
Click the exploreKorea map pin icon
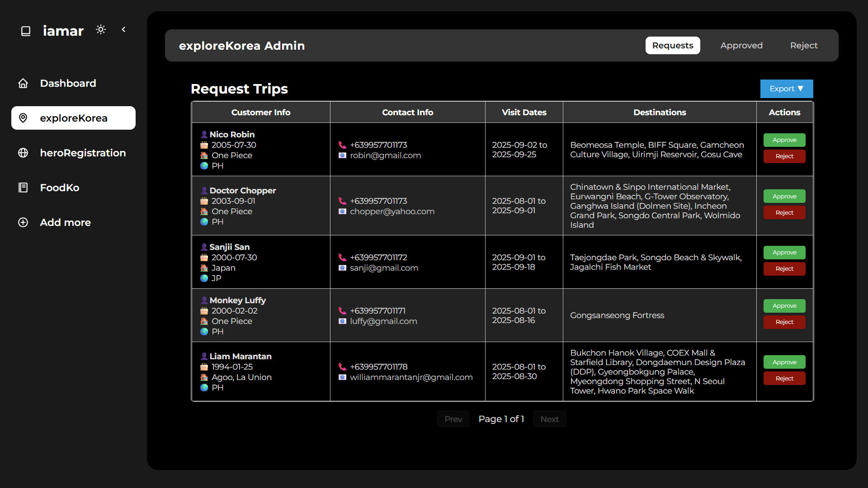(23, 118)
